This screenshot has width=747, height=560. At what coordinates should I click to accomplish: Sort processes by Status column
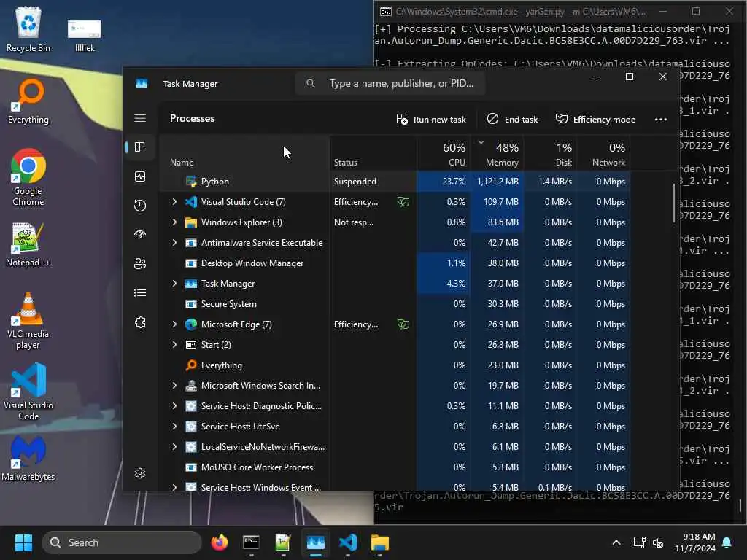pyautogui.click(x=373, y=153)
